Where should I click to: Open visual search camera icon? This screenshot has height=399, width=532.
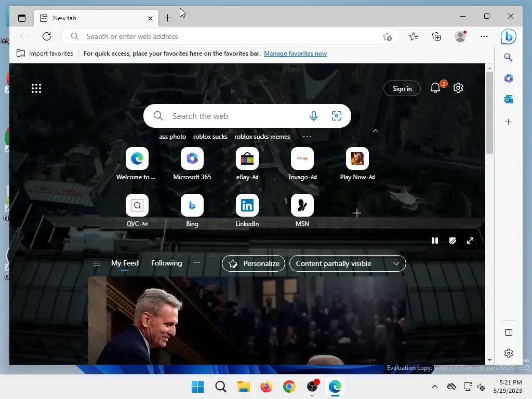click(x=337, y=116)
